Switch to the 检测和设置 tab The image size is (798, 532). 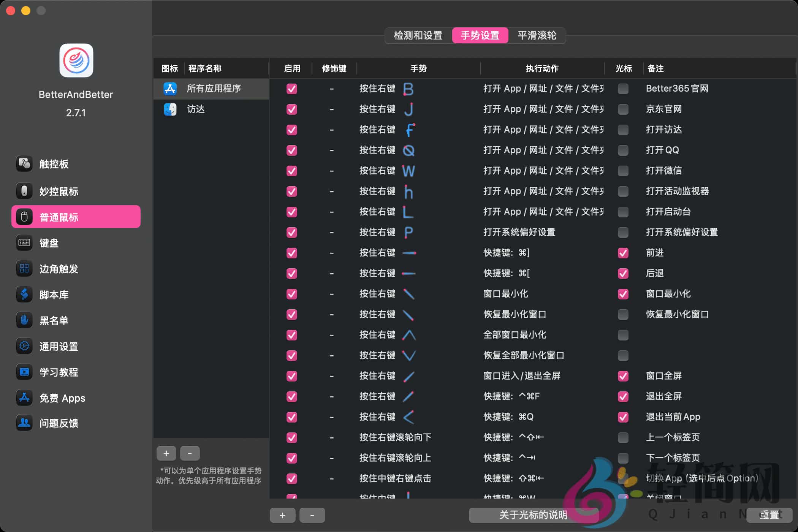pos(417,35)
